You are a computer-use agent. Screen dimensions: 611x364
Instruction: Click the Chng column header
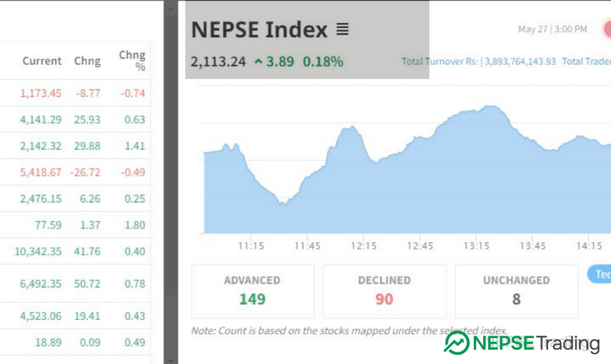(87, 61)
